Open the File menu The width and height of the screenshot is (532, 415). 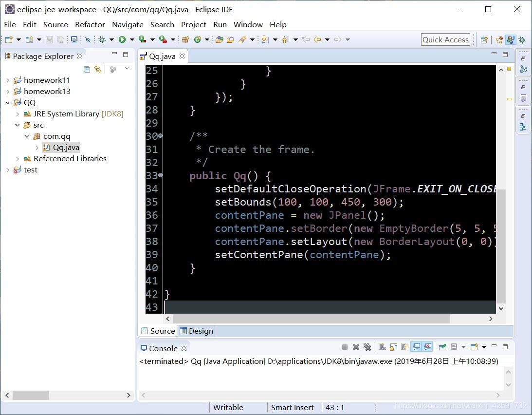[x=10, y=25]
